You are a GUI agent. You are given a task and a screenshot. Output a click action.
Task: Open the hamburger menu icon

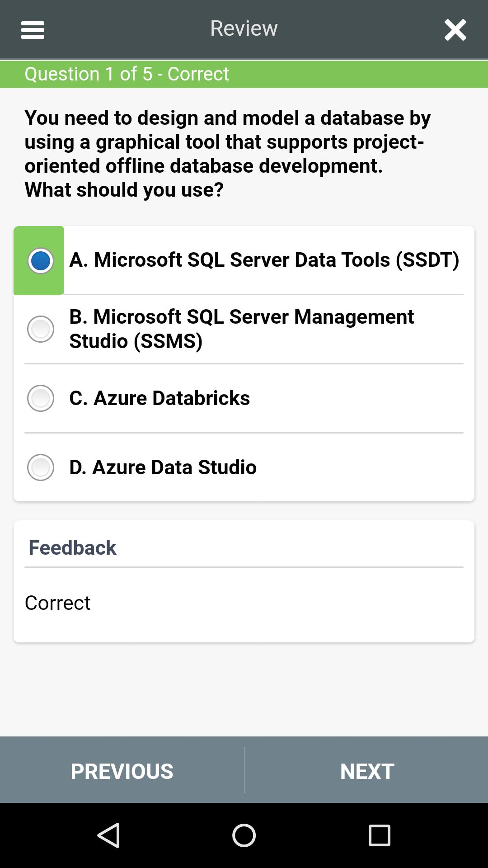pyautogui.click(x=33, y=30)
